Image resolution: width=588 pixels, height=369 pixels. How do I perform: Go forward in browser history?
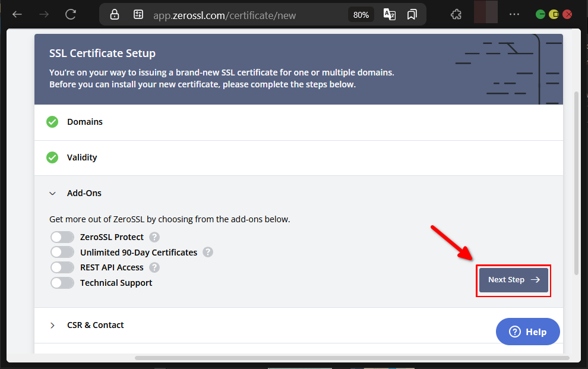coord(44,15)
